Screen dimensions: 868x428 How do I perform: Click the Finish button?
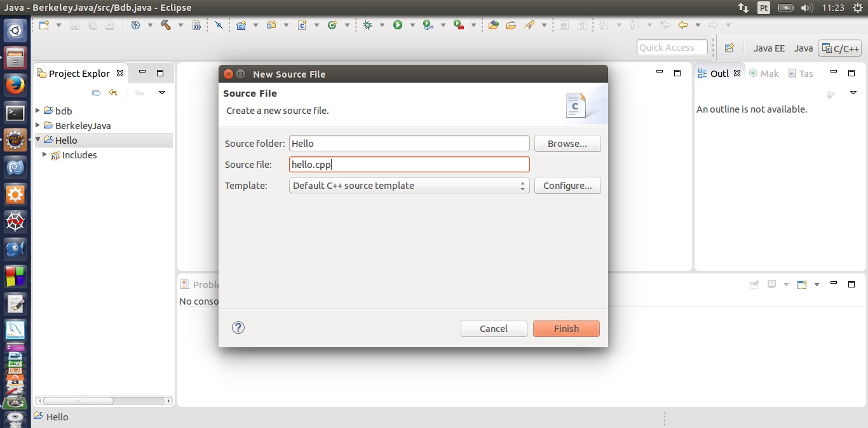click(566, 329)
